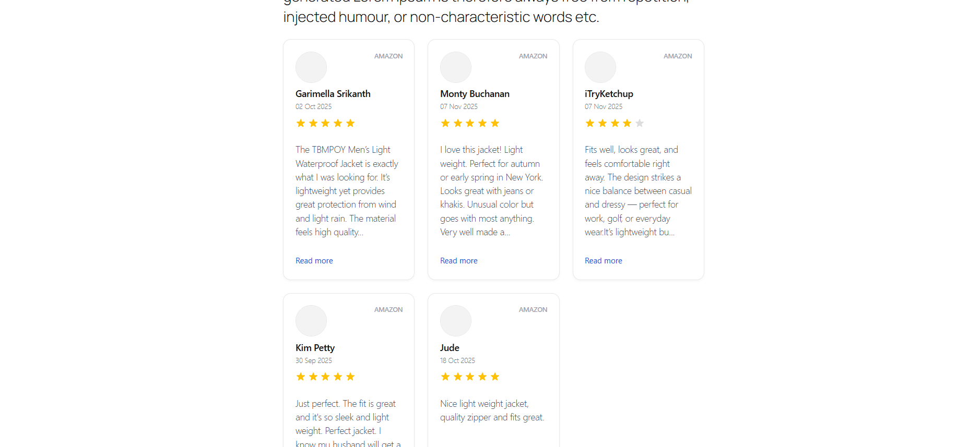Click the AMAZON label on Jude's review

pos(533,310)
